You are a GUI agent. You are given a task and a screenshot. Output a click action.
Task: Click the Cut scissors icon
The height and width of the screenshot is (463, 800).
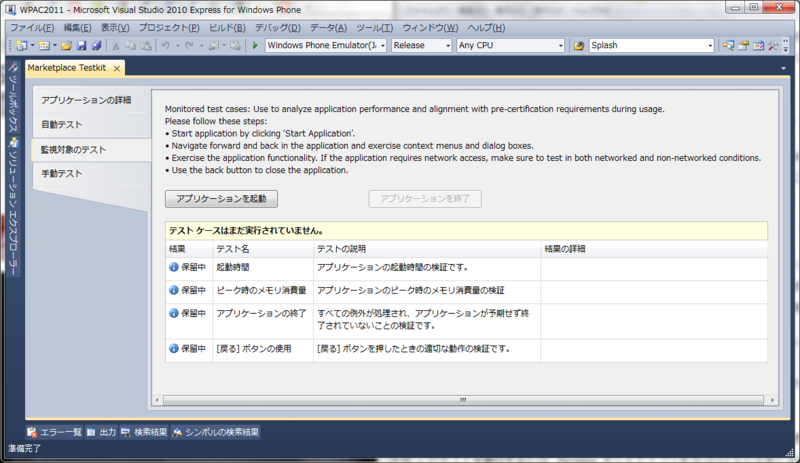[116, 45]
